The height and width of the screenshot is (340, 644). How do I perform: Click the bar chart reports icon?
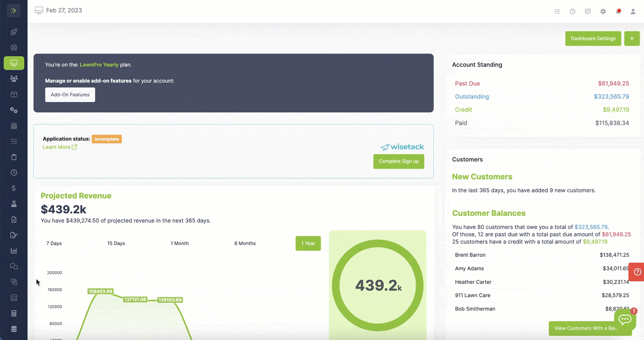tap(14, 251)
